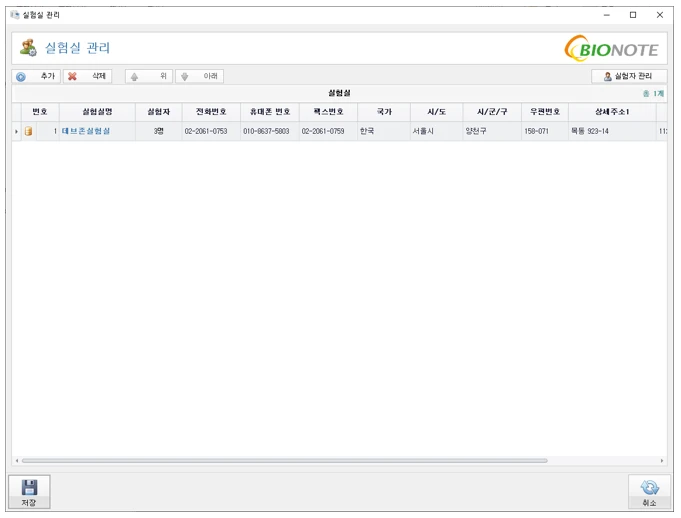
Task: Maximize the 실험실 관리 window
Action: coord(633,15)
